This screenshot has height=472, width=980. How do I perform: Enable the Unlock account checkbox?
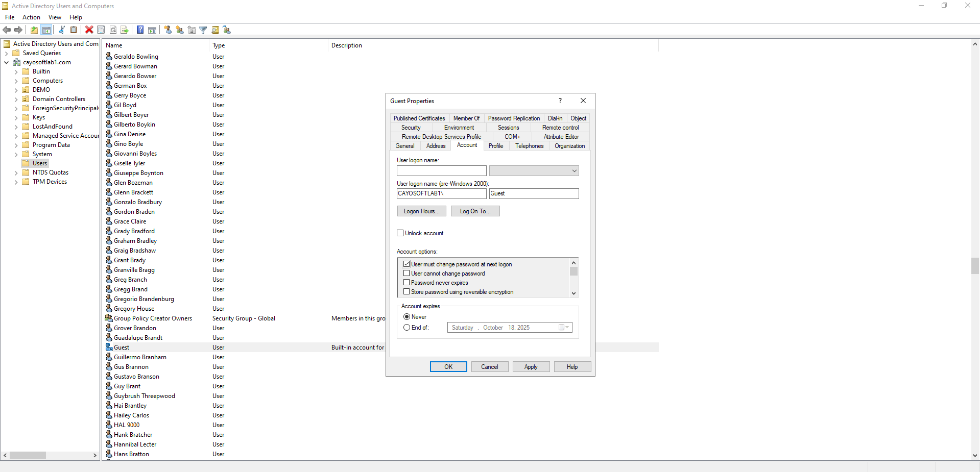tap(400, 233)
